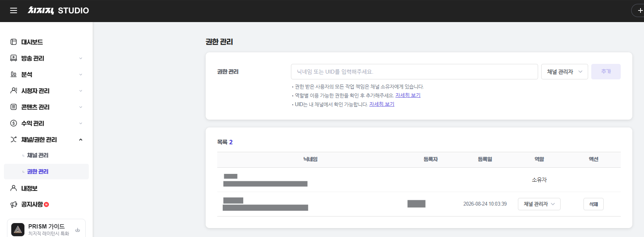Click the PRISM guide download icon
This screenshot has height=237, width=644.
(x=78, y=230)
